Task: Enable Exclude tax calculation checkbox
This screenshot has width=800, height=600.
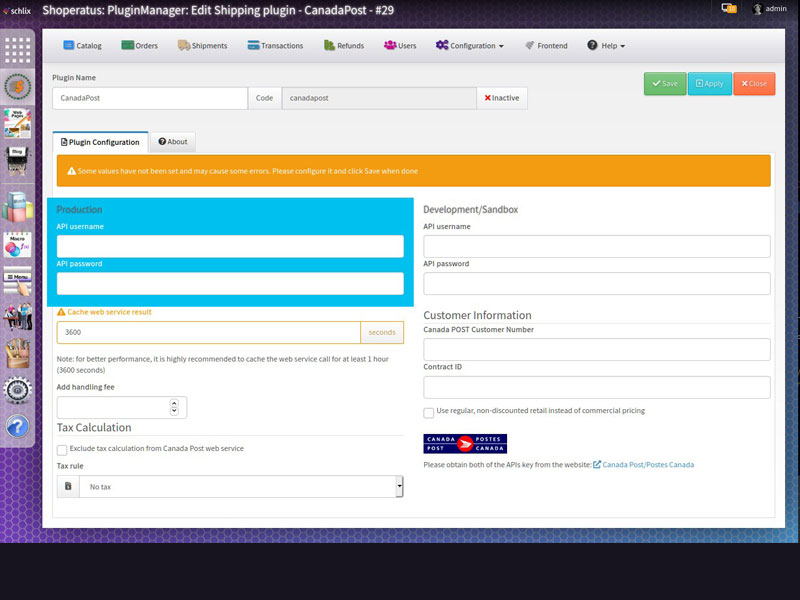Action: pos(62,449)
